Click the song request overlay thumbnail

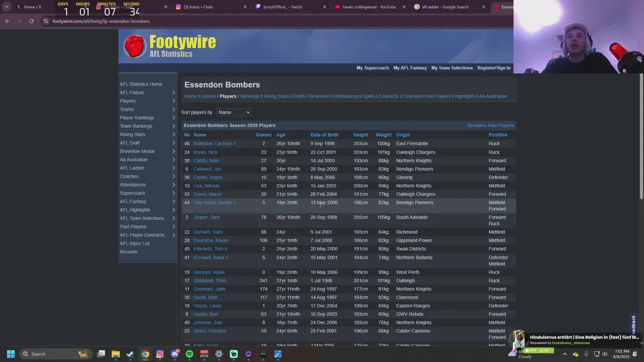(518, 339)
